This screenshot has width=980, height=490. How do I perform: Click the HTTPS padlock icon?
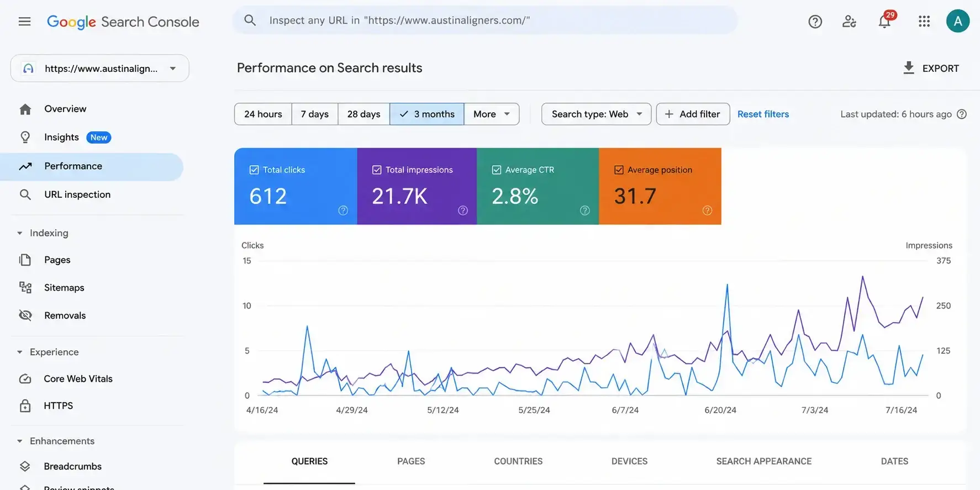[25, 406]
